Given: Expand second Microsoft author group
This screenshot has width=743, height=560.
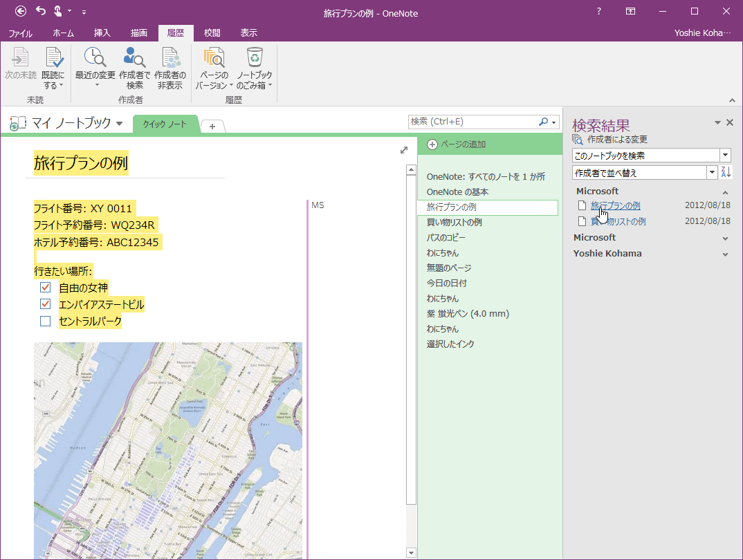Looking at the screenshot, I should [725, 239].
